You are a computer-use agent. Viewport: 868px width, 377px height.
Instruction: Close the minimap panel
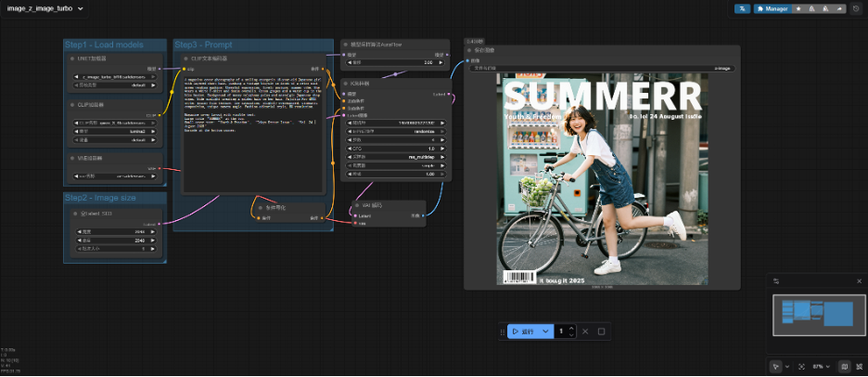[859, 280]
